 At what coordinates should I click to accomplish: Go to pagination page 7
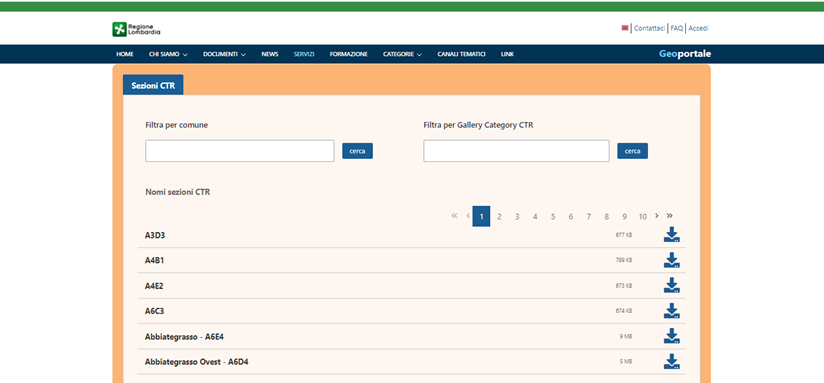589,216
